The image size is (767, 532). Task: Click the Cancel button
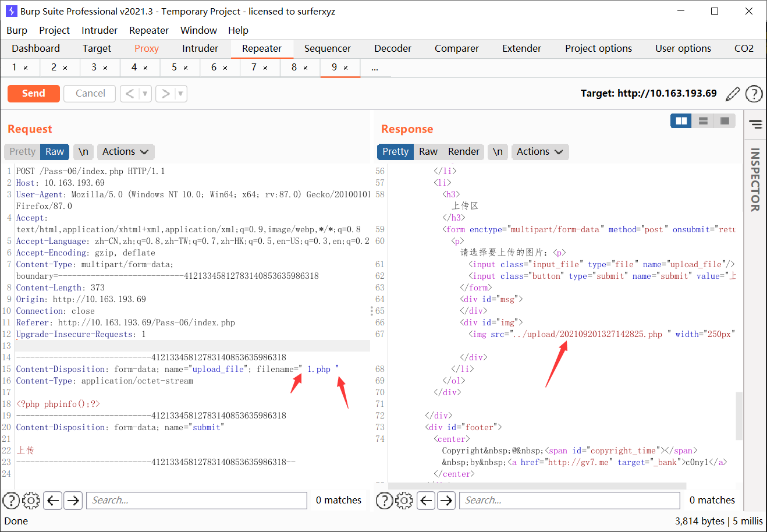[x=90, y=93]
